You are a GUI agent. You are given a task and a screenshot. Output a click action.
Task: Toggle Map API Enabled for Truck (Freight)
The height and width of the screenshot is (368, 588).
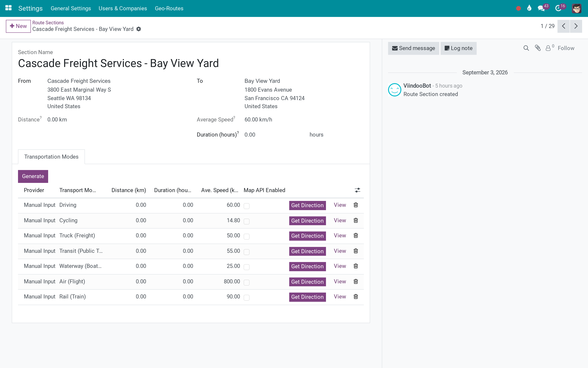click(247, 236)
